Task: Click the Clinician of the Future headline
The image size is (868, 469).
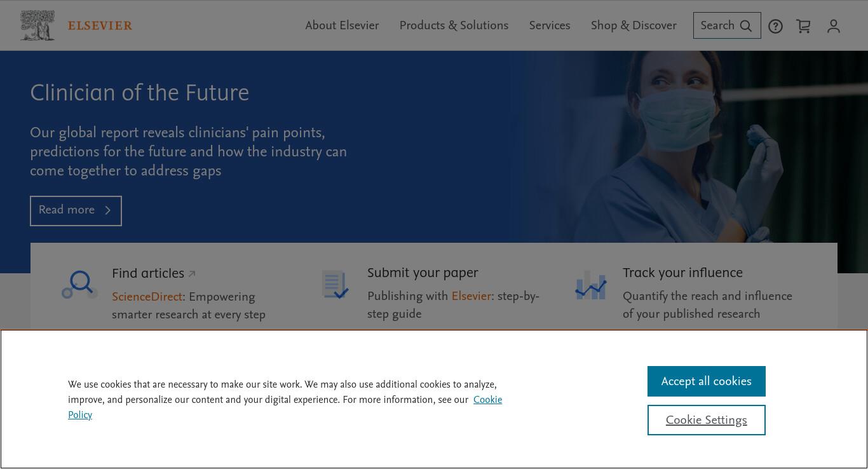Action: click(139, 93)
